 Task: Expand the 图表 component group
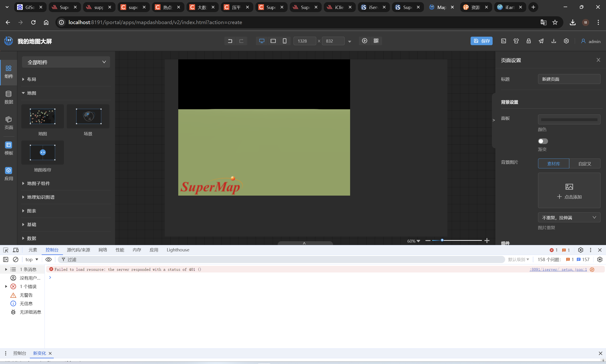click(31, 211)
